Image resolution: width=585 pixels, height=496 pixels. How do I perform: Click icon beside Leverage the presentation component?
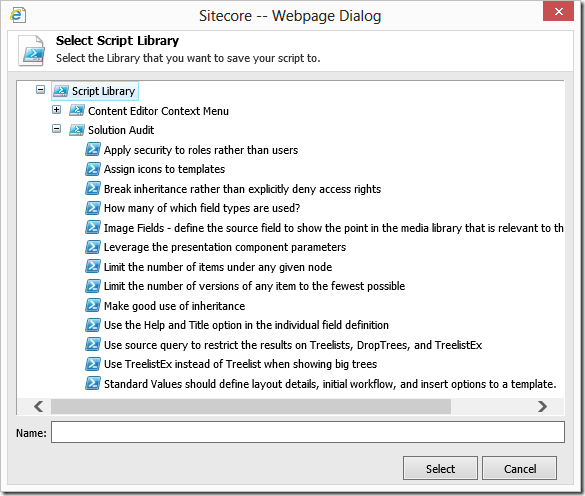tap(93, 247)
